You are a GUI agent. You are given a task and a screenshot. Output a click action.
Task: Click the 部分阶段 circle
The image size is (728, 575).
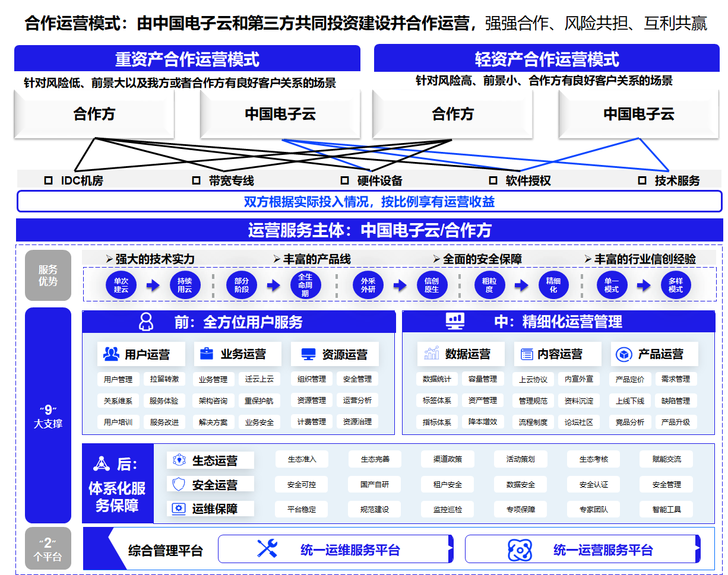tap(242, 285)
